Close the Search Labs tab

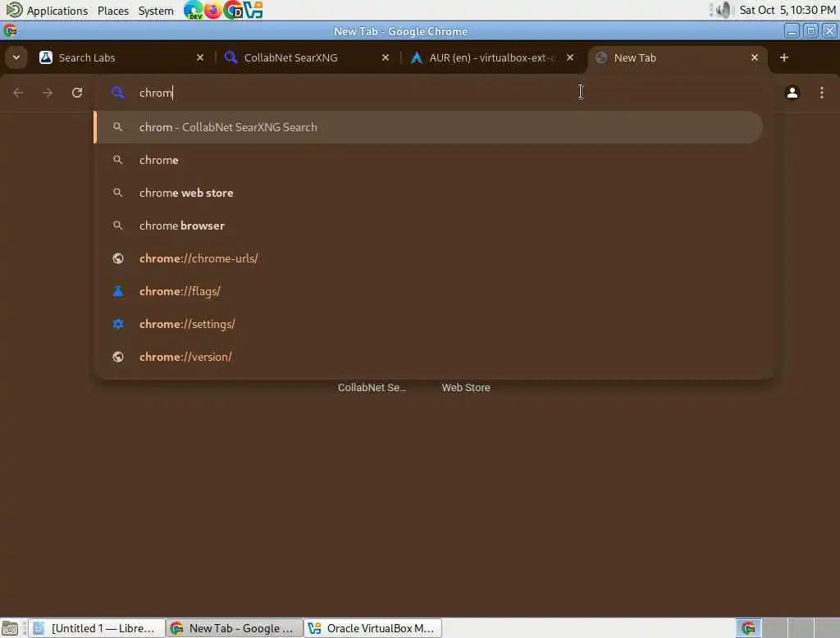pyautogui.click(x=200, y=57)
